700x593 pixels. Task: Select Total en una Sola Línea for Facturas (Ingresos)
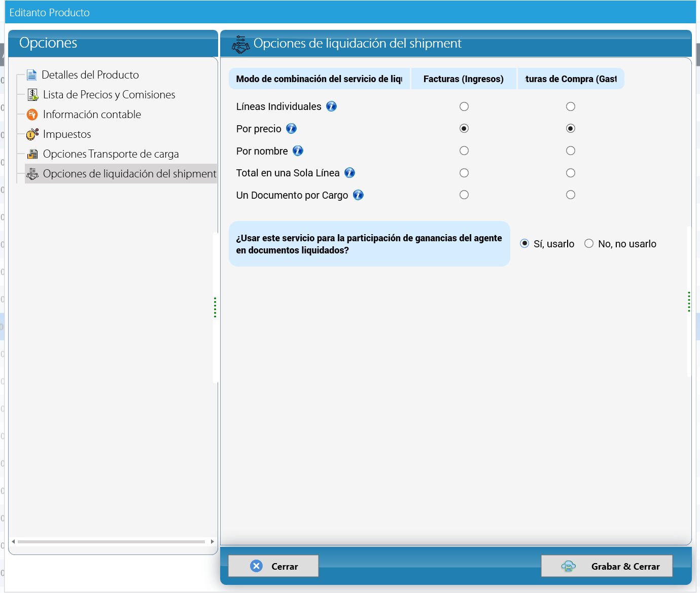pyautogui.click(x=464, y=173)
